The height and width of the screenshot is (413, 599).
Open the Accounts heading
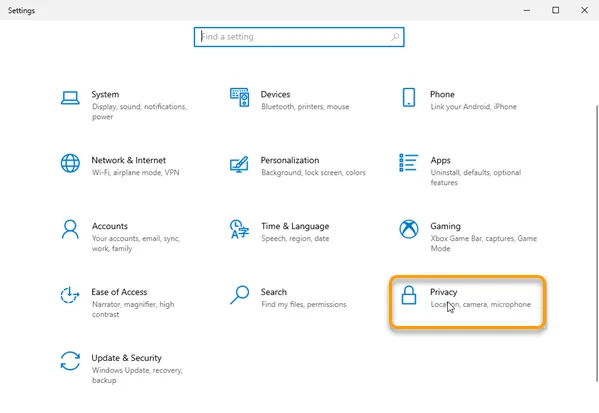click(x=110, y=226)
